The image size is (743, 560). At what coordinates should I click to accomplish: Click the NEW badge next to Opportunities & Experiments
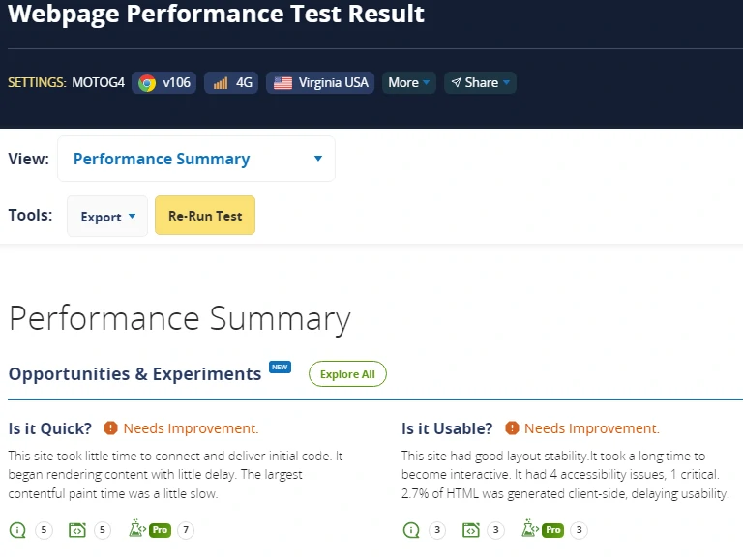(280, 368)
